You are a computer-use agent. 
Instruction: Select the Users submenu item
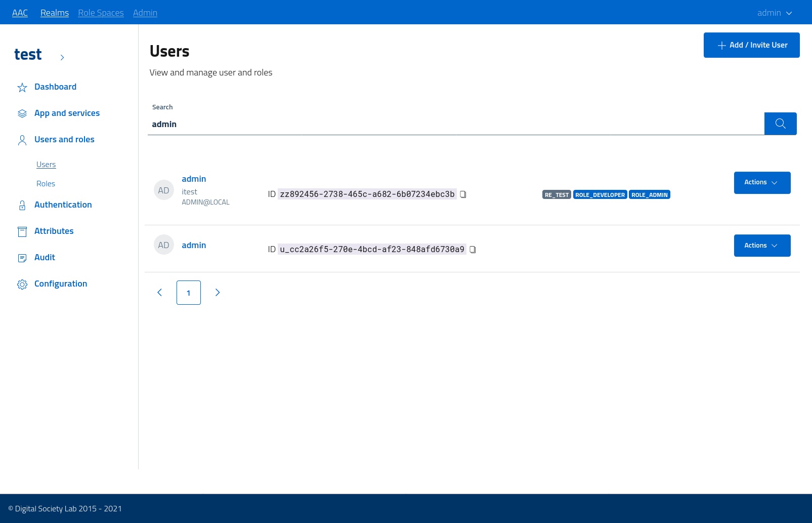pyautogui.click(x=46, y=165)
